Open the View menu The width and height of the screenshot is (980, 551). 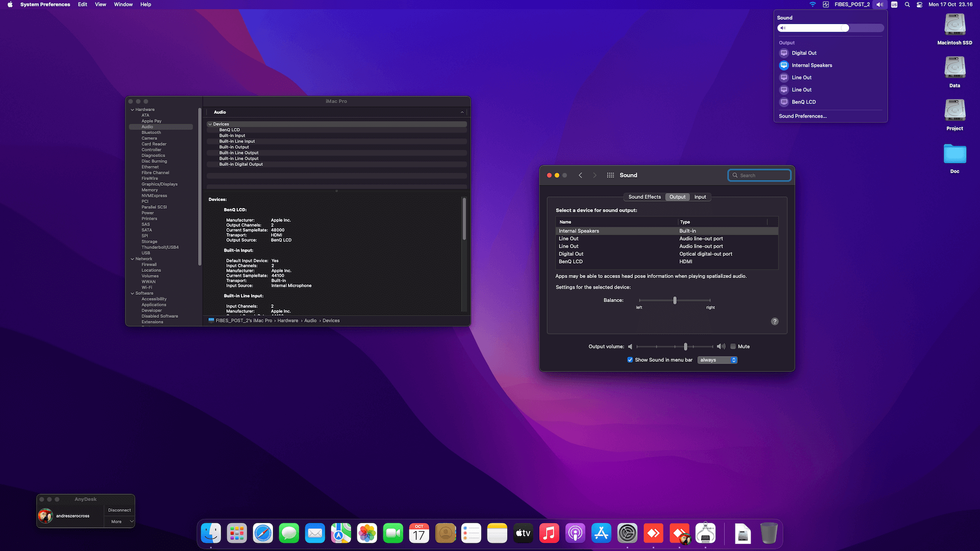pyautogui.click(x=101, y=4)
